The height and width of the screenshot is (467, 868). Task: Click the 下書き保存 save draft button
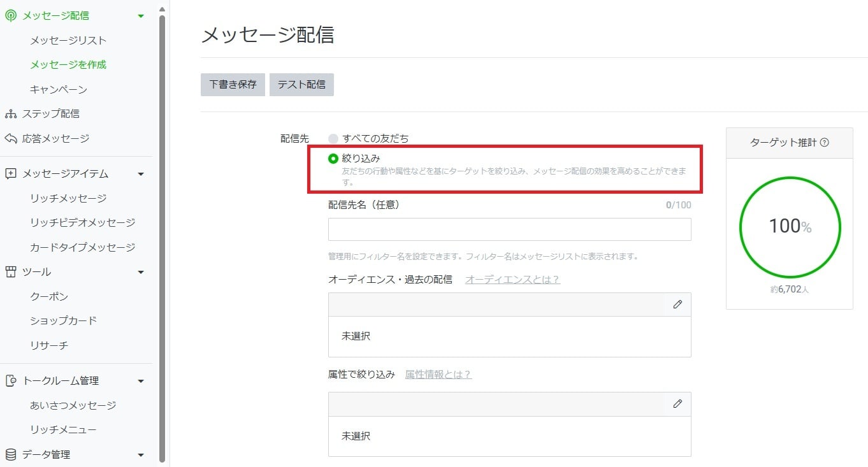(x=232, y=84)
